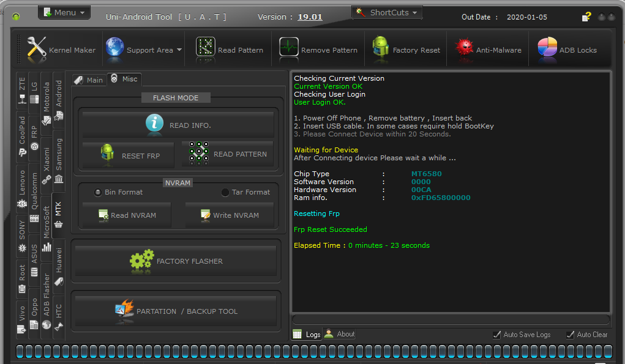Screen dimensions: 625x364
Task: Click the 'Frp Reset Succeeded' log line
Action: tap(330, 229)
